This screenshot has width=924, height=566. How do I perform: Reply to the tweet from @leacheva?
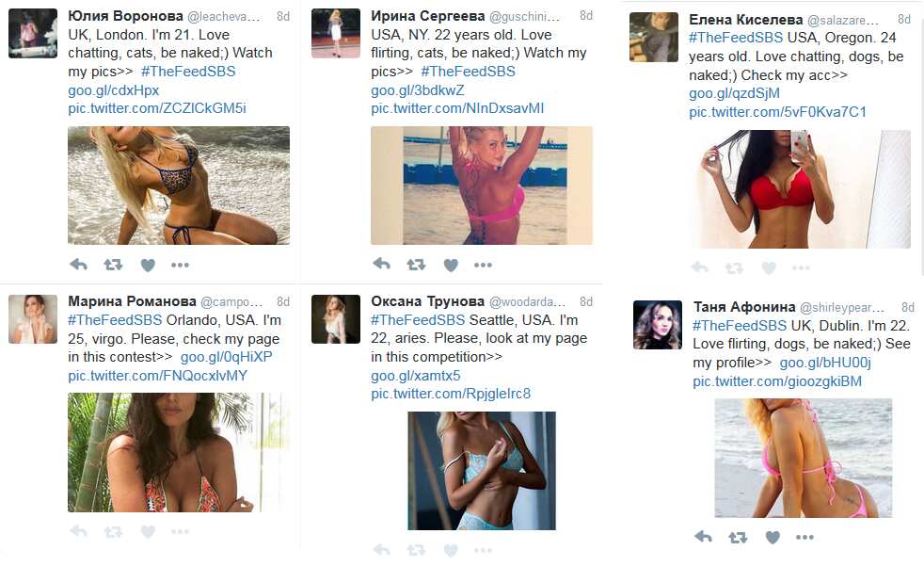(78, 265)
